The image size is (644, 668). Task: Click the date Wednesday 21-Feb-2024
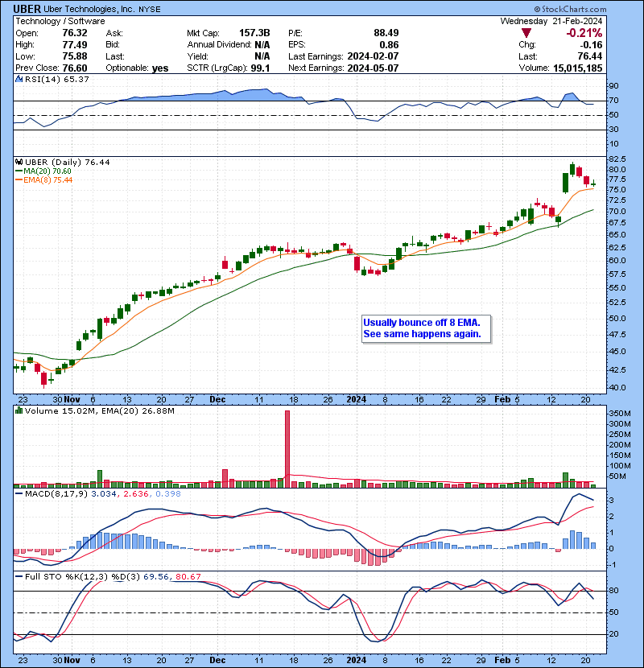(551, 21)
